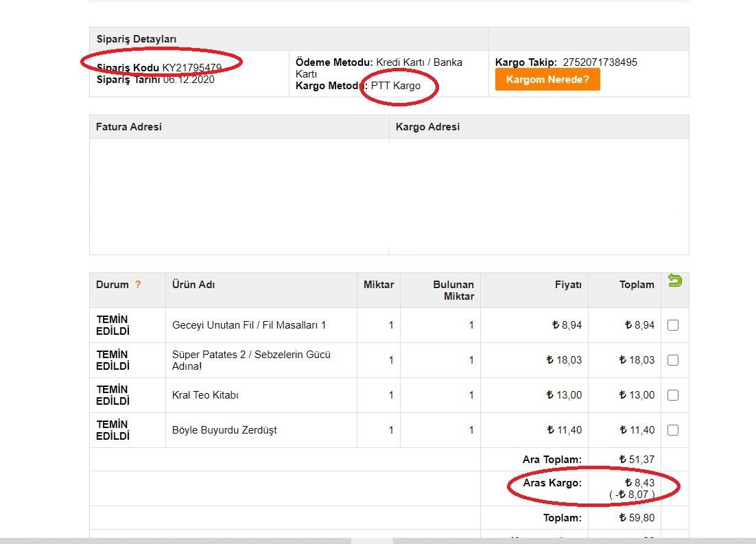
Task: Open the Geceyi Unutan Fil product link
Action: 249,325
